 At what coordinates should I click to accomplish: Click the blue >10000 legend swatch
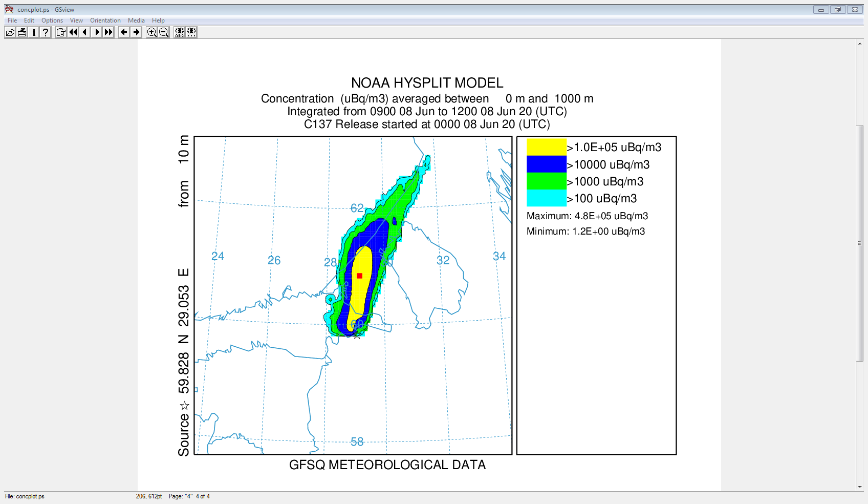coord(547,164)
